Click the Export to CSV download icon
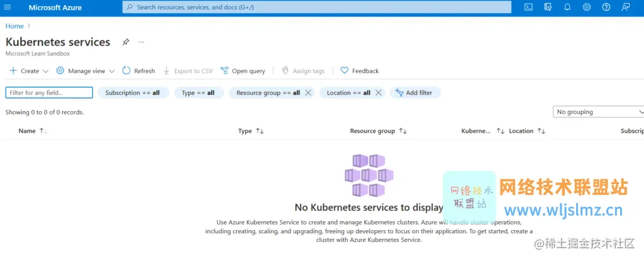The image size is (644, 259). [x=166, y=70]
